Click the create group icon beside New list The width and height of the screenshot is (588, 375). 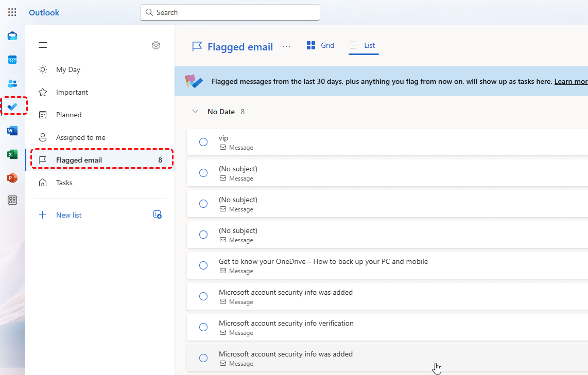[x=157, y=215]
